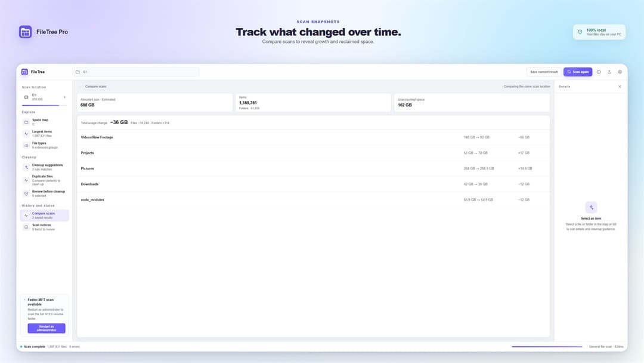Open Scan notices
644x363 pixels.
coord(44,227)
